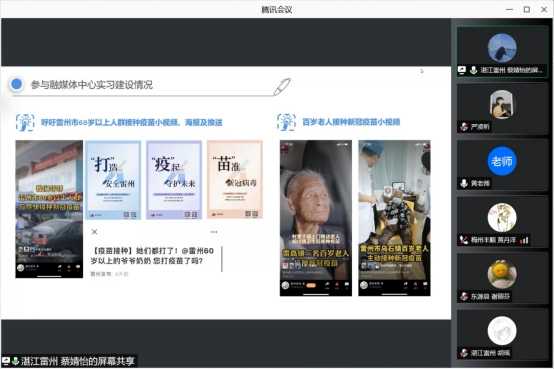
Task: Click the muted mic icon beside 湛江雷州 胡瑶
Action: (x=464, y=353)
